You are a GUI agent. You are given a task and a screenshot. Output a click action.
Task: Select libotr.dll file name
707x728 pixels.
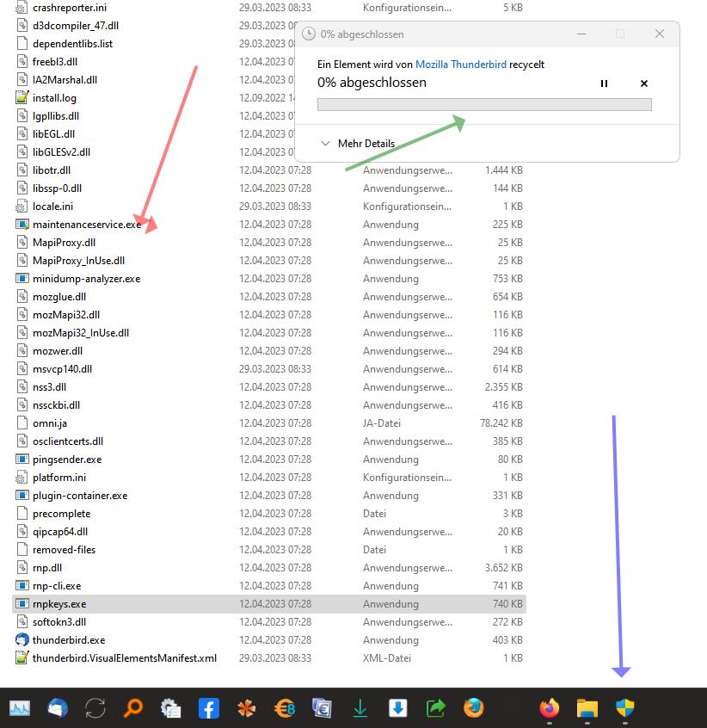coord(52,170)
